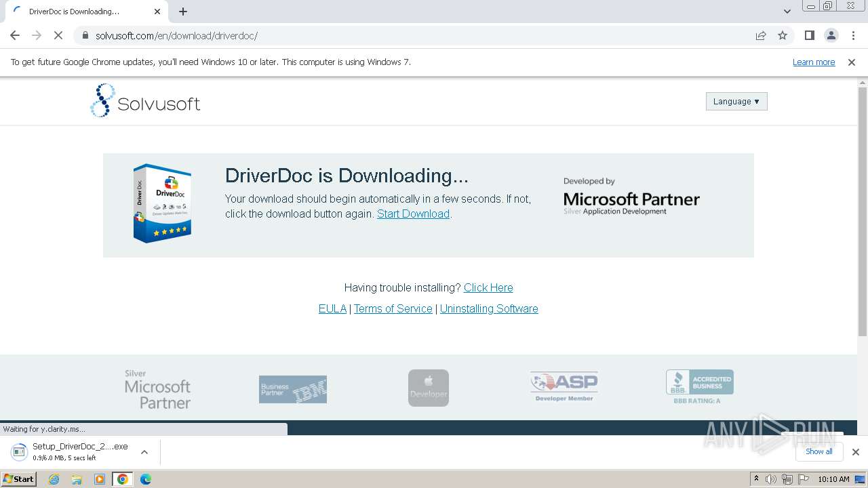Image resolution: width=868 pixels, height=488 pixels.
Task: Click the Solvusoft logo
Action: pos(145,100)
